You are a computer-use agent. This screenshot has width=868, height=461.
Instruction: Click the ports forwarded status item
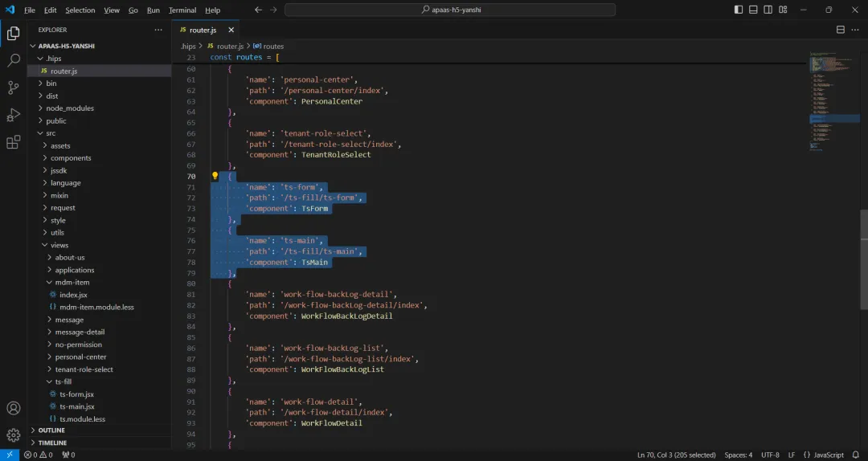click(x=68, y=455)
